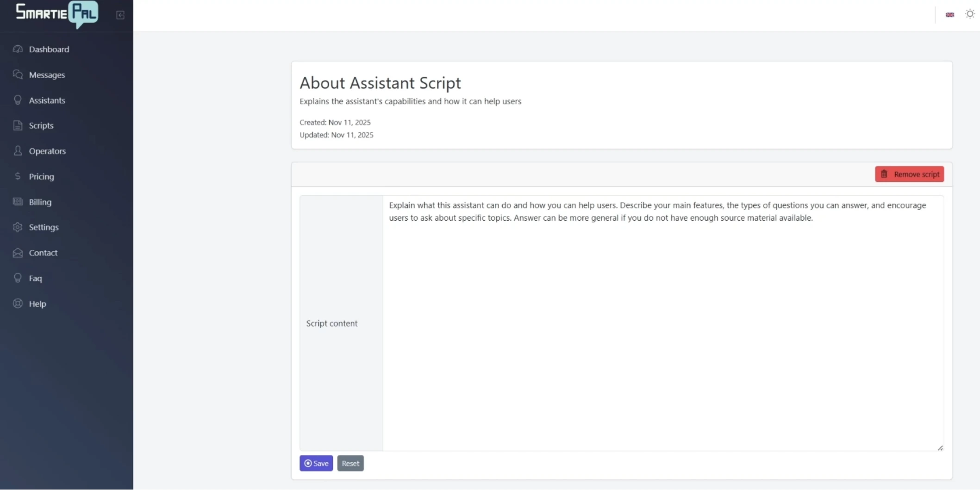
Task: Click inside the Script content text area
Action: click(662, 324)
